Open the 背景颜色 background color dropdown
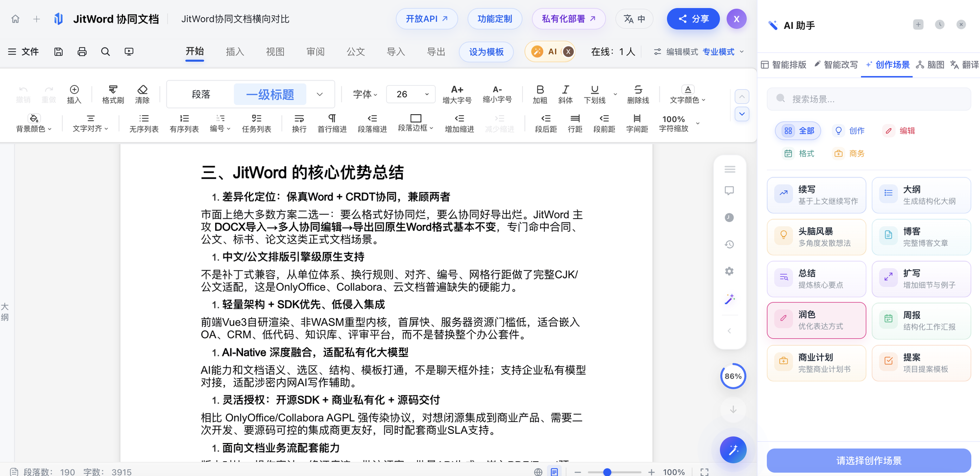This screenshot has width=980, height=476. click(x=33, y=123)
